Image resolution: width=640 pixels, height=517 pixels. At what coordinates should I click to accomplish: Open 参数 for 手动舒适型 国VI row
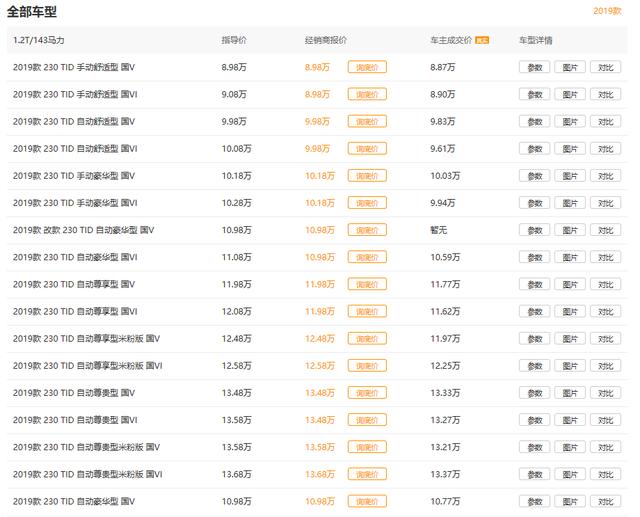tap(534, 94)
